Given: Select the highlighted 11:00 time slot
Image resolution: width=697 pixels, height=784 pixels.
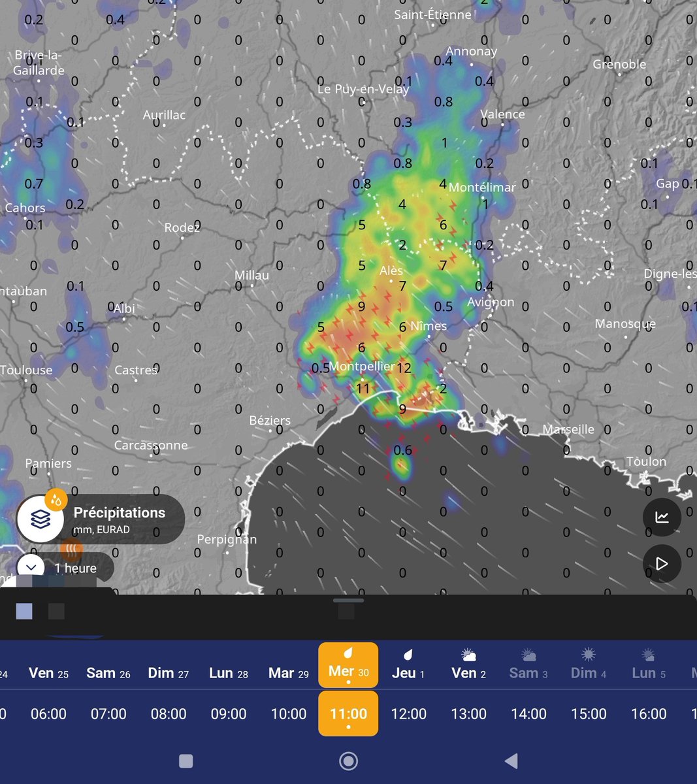Looking at the screenshot, I should click(348, 713).
